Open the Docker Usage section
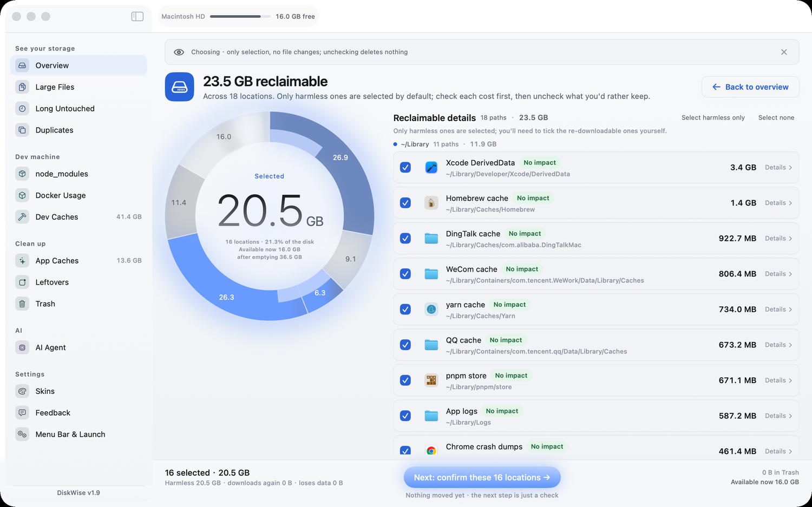 (x=78, y=195)
